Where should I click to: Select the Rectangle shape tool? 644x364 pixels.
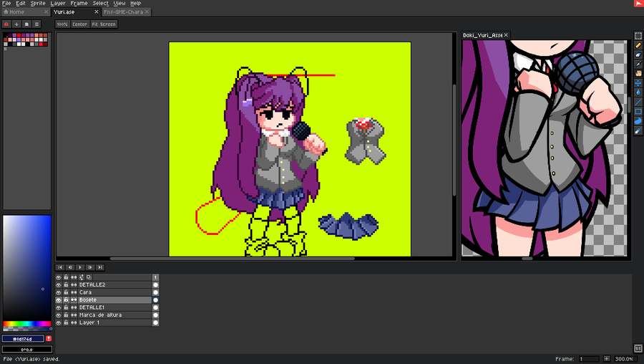[x=638, y=112]
